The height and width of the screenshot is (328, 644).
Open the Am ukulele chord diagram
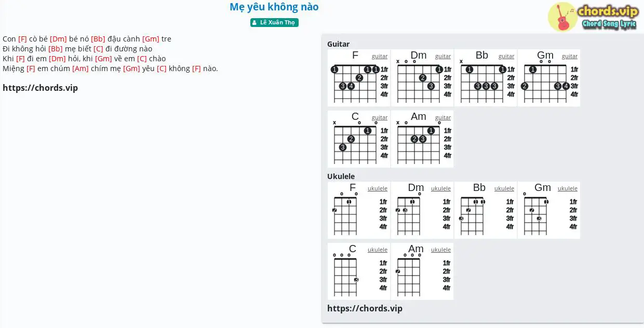click(422, 271)
